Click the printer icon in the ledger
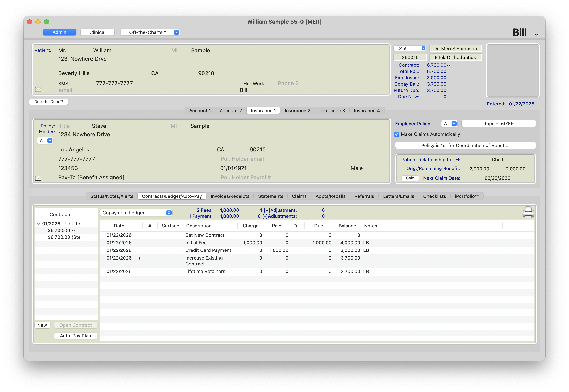This screenshot has height=392, width=569. [x=528, y=212]
